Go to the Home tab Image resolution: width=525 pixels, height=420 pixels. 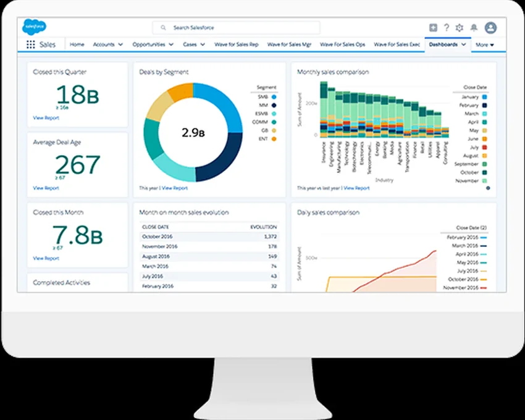click(x=77, y=44)
